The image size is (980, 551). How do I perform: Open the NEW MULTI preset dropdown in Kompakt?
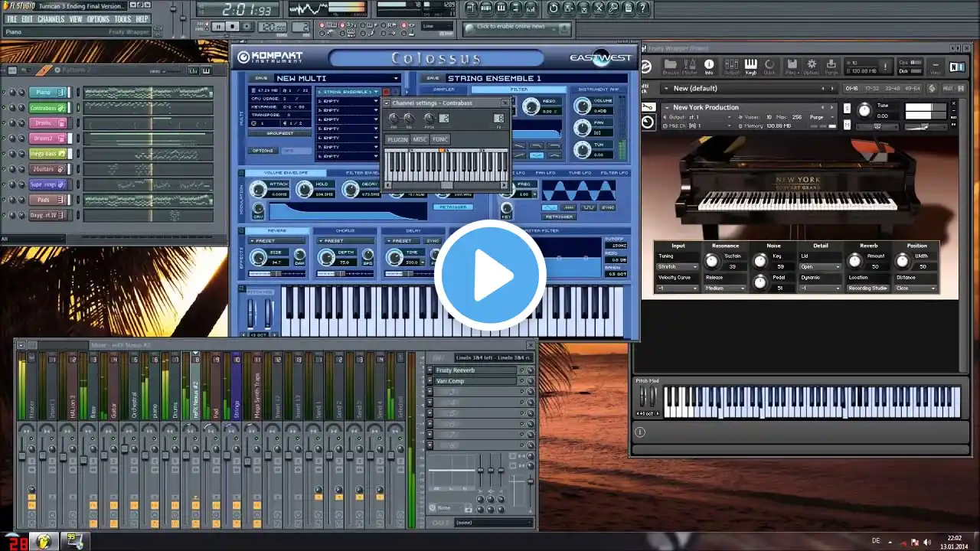click(x=337, y=78)
